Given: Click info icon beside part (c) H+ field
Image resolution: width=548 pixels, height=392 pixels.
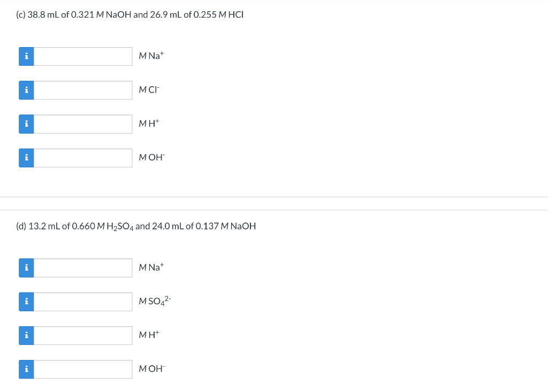Looking at the screenshot, I should [26, 124].
